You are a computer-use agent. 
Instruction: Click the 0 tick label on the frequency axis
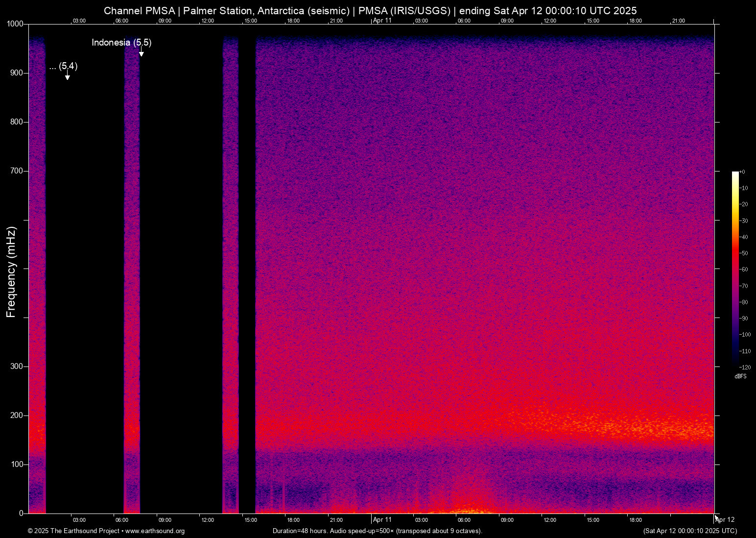click(x=21, y=514)
